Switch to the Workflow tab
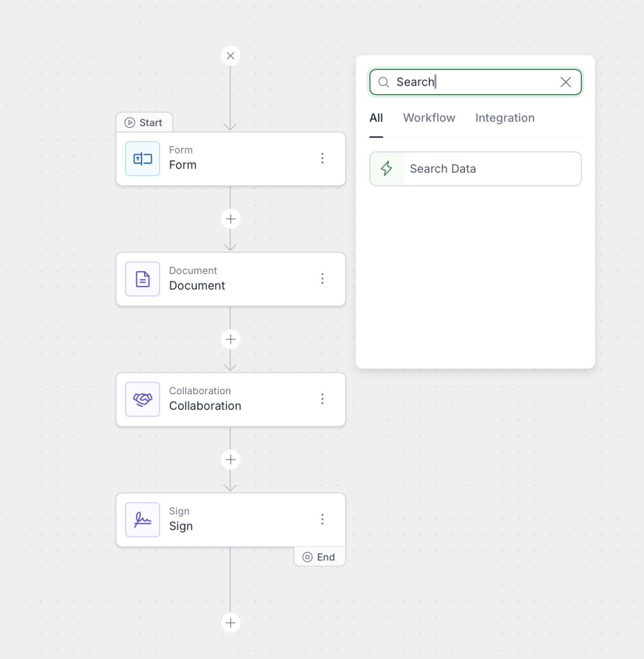The width and height of the screenshot is (644, 659). click(x=429, y=118)
